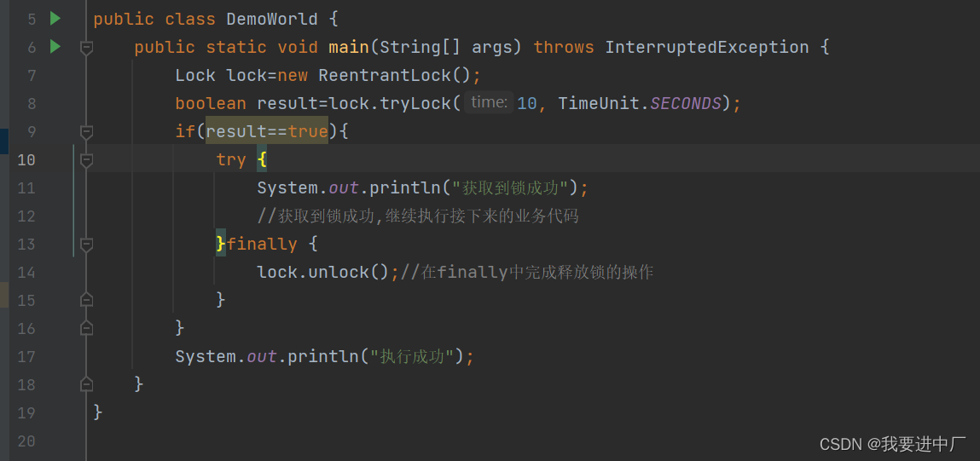Click the InterruptedException class name
980x461 pixels.
(x=706, y=47)
